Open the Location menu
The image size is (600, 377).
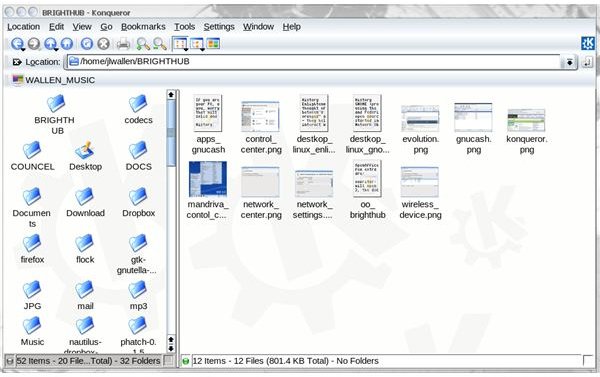(23, 27)
